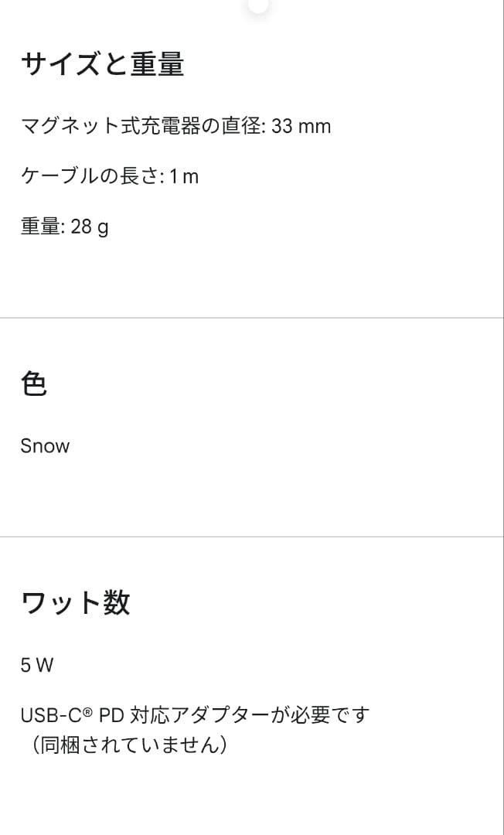
Task: Click the 色 section heading
Action: tap(34, 383)
